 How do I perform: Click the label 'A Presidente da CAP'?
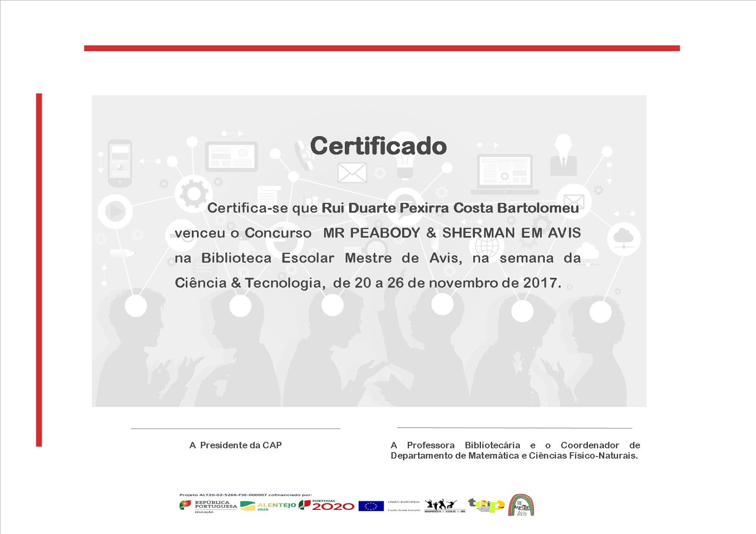click(235, 445)
